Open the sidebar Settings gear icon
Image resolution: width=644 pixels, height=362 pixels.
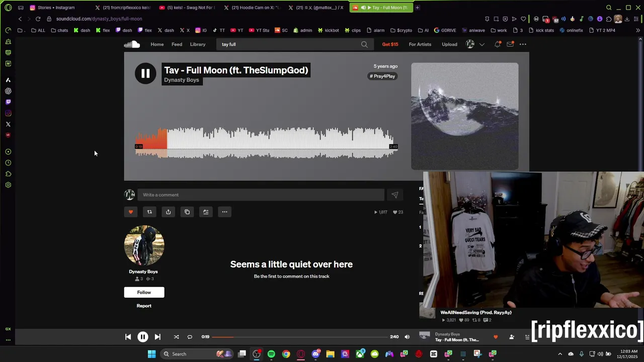click(x=8, y=185)
